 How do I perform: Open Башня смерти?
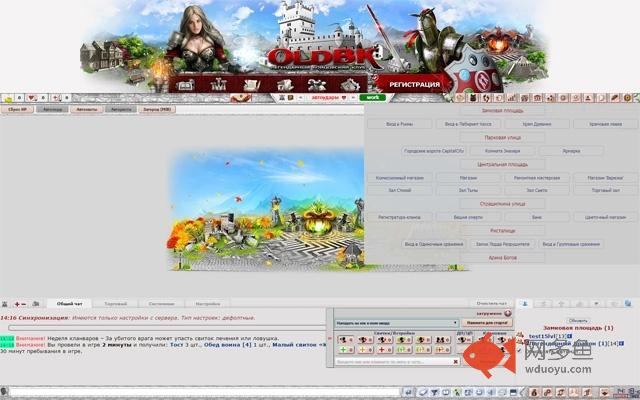coord(468,217)
